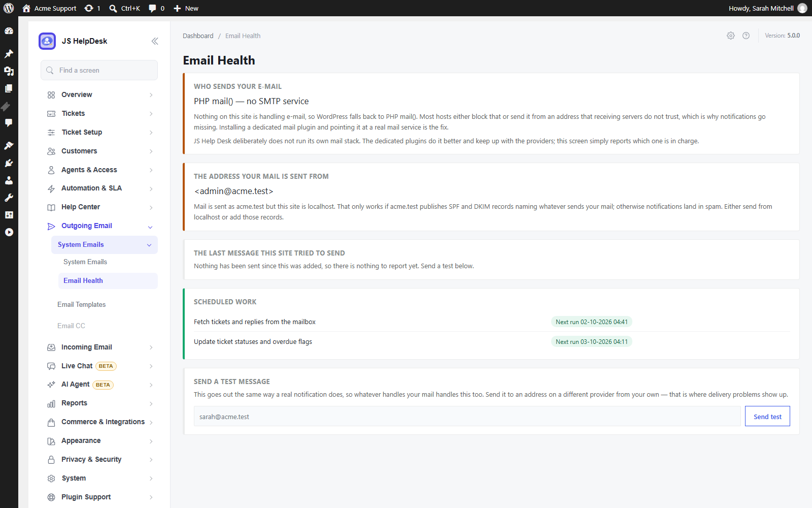Expand the Overview menu chevron
The height and width of the screenshot is (508, 812).
[151, 95]
